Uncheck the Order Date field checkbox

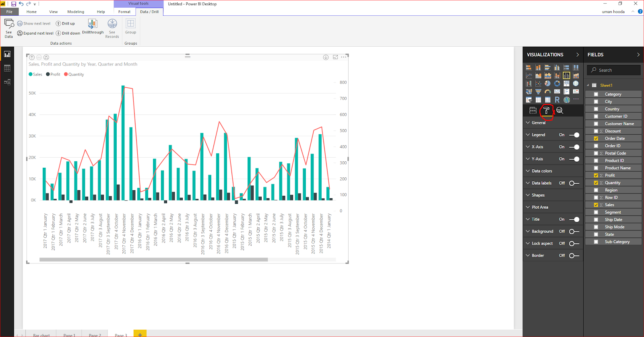[x=596, y=138]
